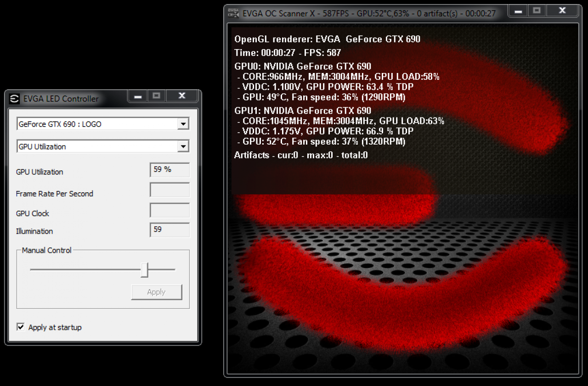The image size is (588, 386).
Task: Minimize the EVGA LED Controller window
Action: pos(137,95)
